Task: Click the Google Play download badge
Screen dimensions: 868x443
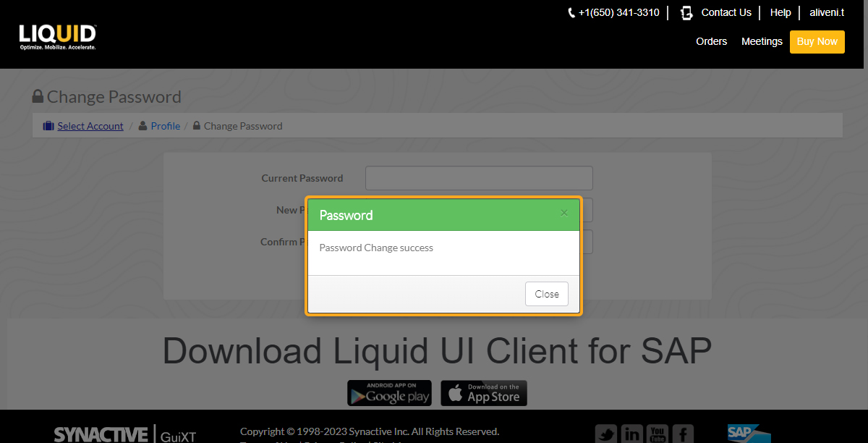Action: pyautogui.click(x=389, y=393)
